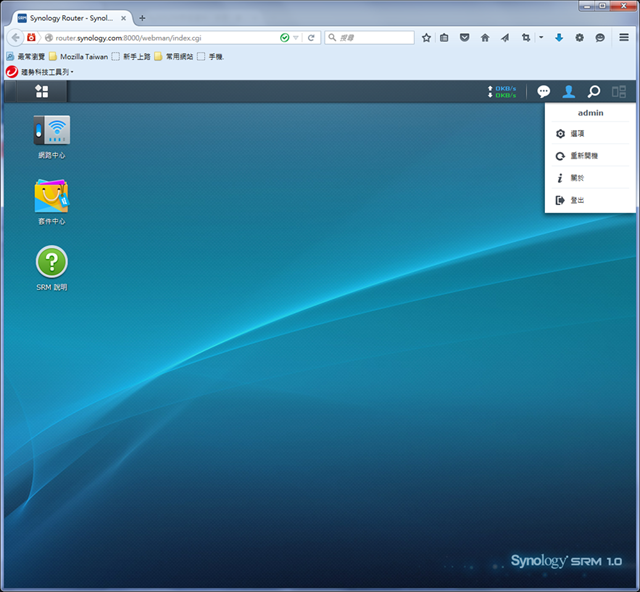Click the crop screenshot tool icon
This screenshot has width=640, height=592.
[526, 38]
